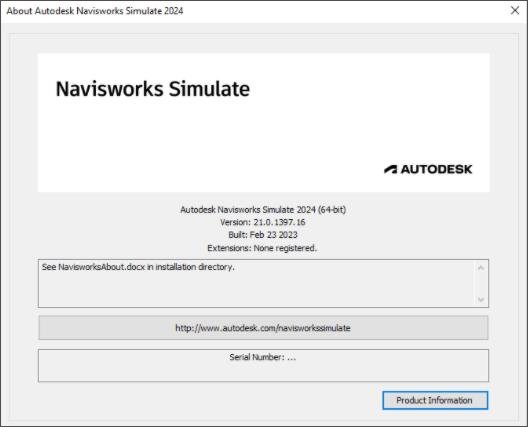Viewport: 528px width, 427px height.
Task: Click the 'Built: Feb 23 2023' text
Action: [263, 235]
